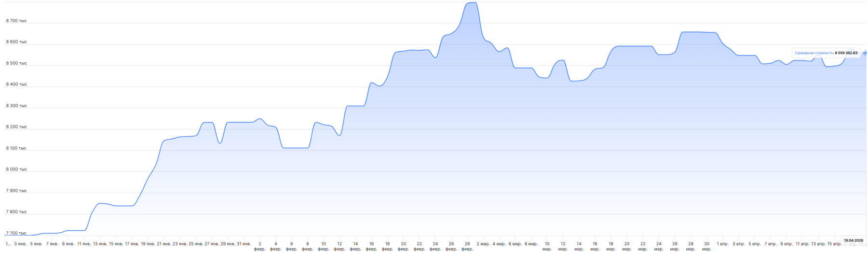Select the 12 мар. date tick
Viewport: 868px width, 253px height.
click(x=563, y=246)
